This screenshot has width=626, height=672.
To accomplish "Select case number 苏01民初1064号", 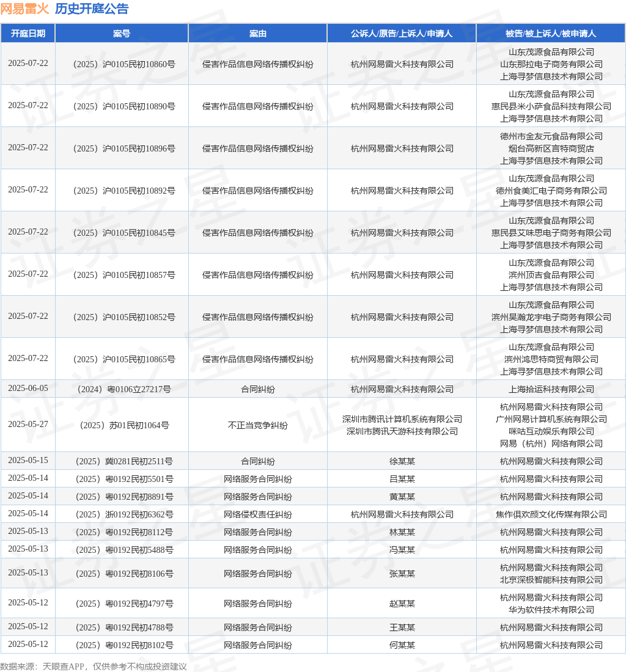I will tap(124, 425).
